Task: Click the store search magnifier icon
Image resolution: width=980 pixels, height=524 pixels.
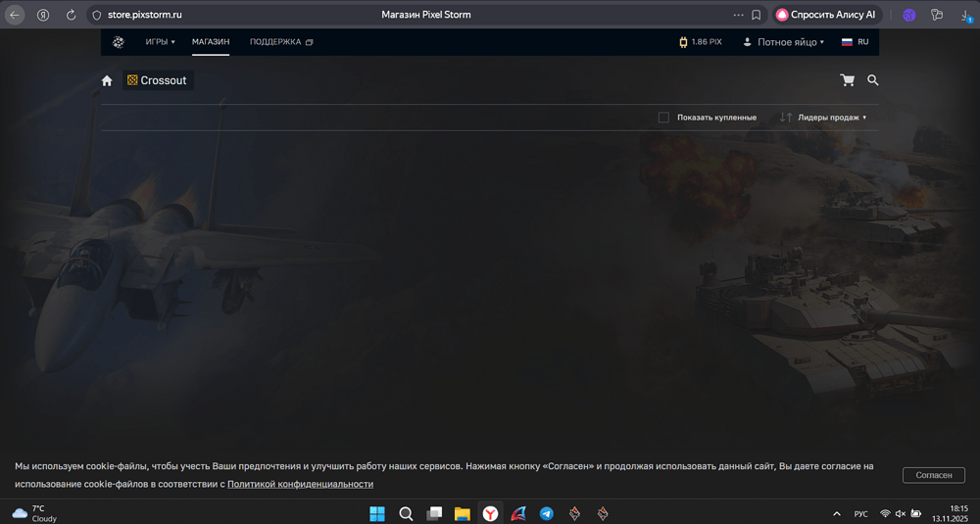Action: 872,80
